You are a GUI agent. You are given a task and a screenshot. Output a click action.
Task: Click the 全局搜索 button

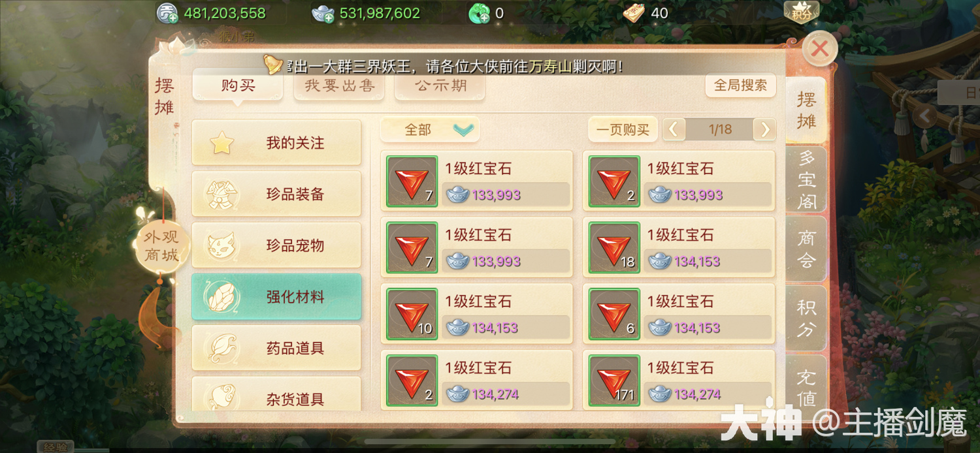740,86
